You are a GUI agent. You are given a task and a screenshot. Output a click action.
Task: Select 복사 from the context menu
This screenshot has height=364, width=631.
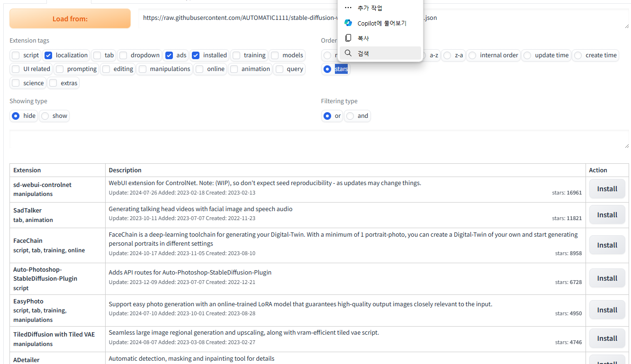tap(380, 38)
